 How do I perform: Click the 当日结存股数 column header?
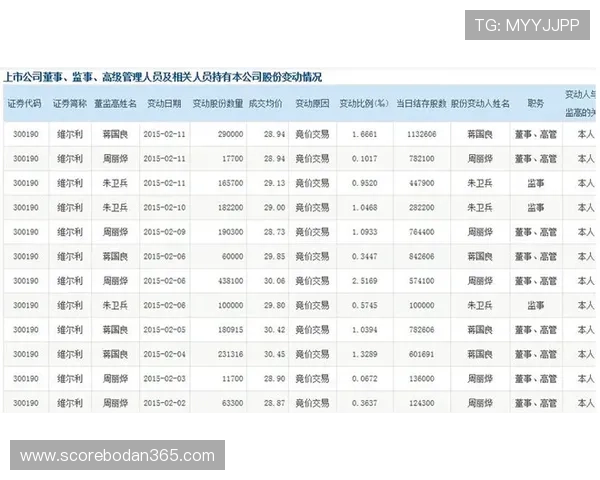[421, 103]
